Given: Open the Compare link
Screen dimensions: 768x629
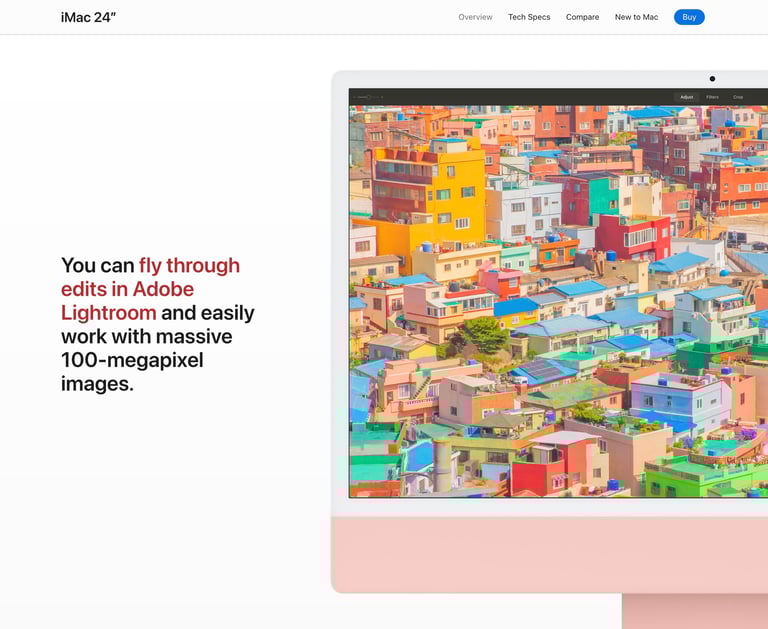Looking at the screenshot, I should pos(582,17).
